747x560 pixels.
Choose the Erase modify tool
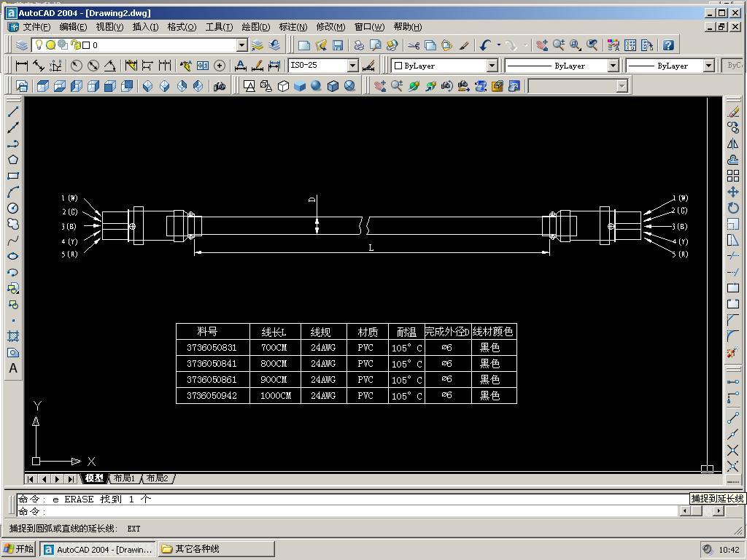733,112
